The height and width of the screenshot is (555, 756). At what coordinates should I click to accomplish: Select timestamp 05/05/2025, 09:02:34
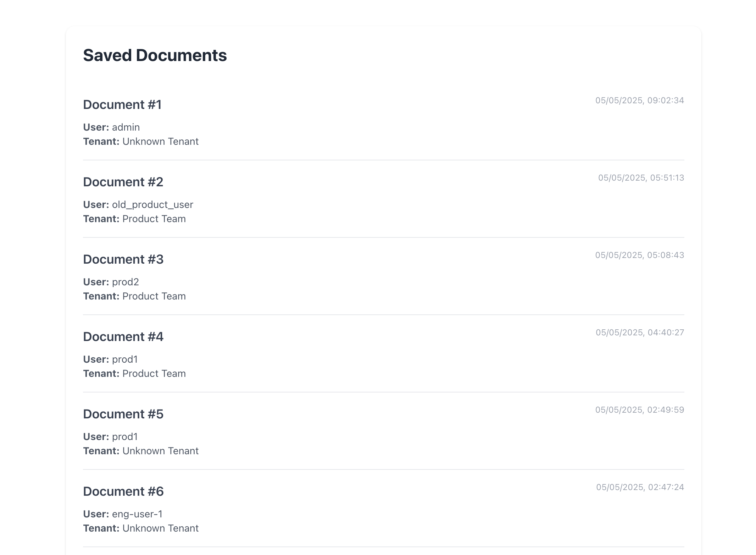[640, 100]
